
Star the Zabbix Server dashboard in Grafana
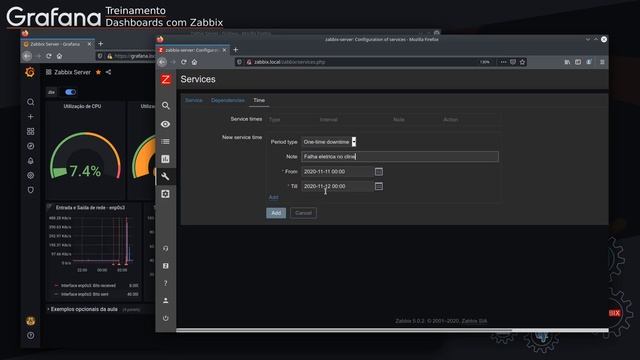pos(98,72)
